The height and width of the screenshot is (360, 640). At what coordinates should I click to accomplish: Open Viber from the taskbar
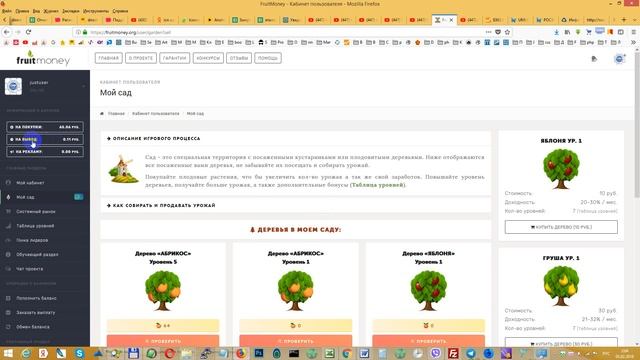pos(436,353)
